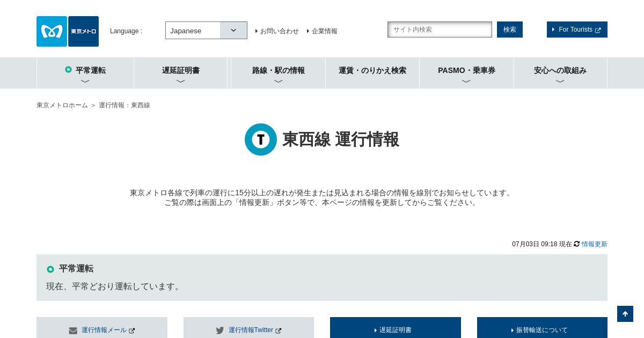This screenshot has width=644, height=338.
Task: Click the refresh icon beside 情報更新
Action: tap(577, 244)
